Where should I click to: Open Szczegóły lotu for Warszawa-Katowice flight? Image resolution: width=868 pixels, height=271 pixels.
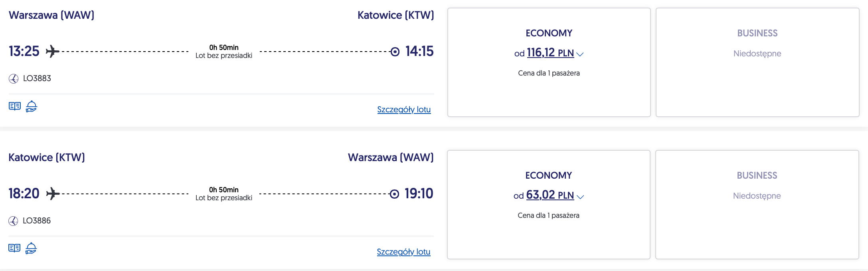[404, 110]
